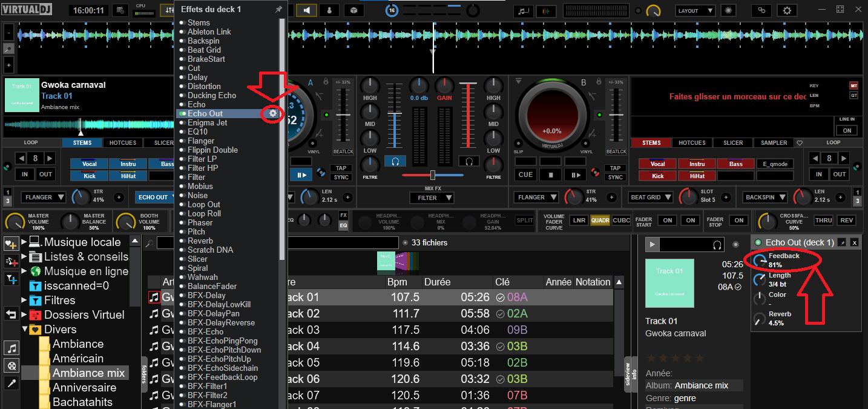Choose Loop Roll from effects list
The width and height of the screenshot is (868, 409).
point(204,213)
